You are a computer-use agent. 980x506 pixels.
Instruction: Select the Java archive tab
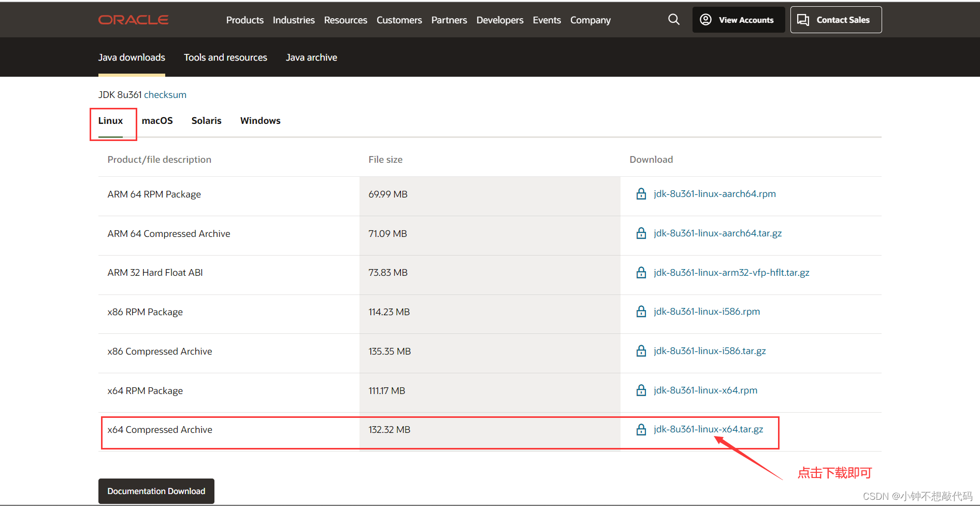pos(311,58)
